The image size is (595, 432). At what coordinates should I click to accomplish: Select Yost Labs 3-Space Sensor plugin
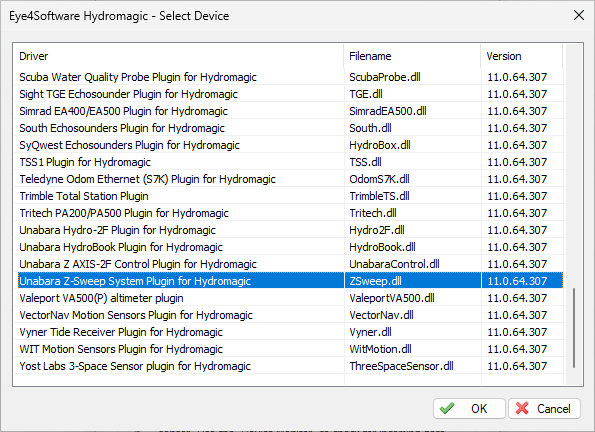pos(288,366)
